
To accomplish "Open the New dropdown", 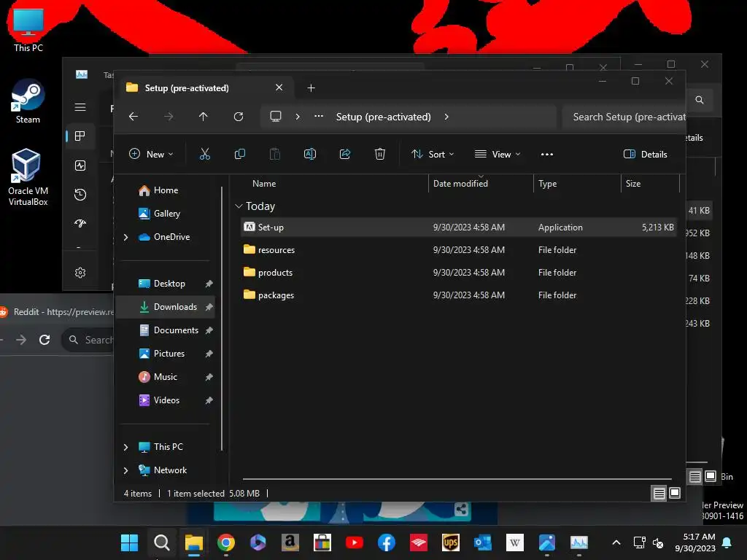I will point(151,154).
